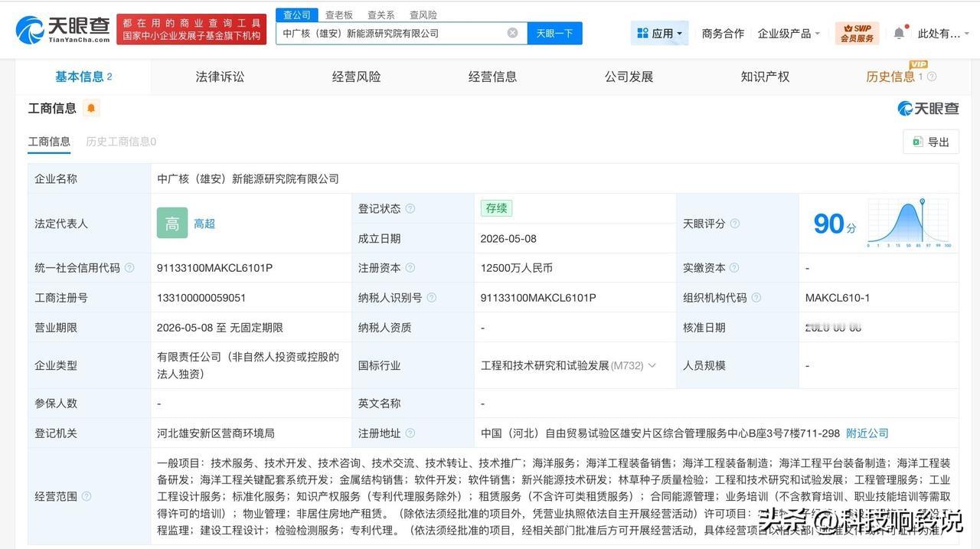Open the 商务合作 link
Image resolution: width=980 pixels, height=549 pixels.
click(723, 33)
